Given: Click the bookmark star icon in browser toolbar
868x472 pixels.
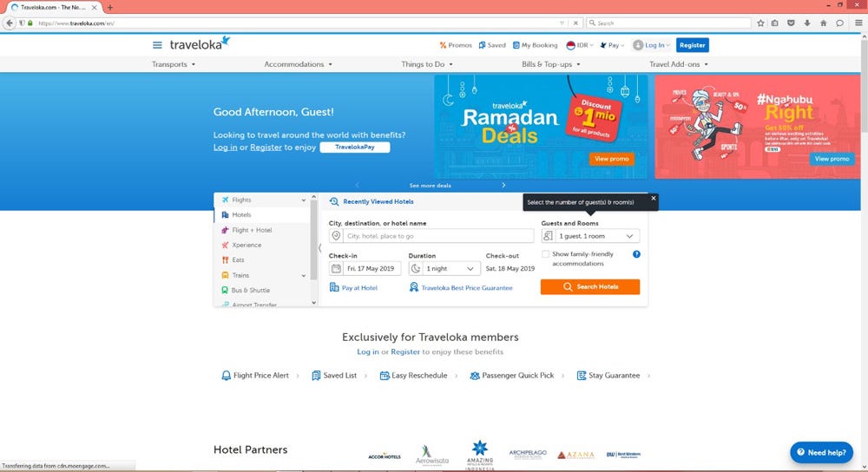Looking at the screenshot, I should (x=760, y=23).
